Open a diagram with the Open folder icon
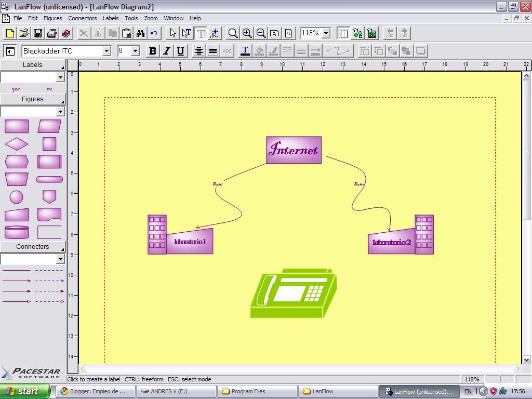Image resolution: width=532 pixels, height=399 pixels. tap(24, 33)
